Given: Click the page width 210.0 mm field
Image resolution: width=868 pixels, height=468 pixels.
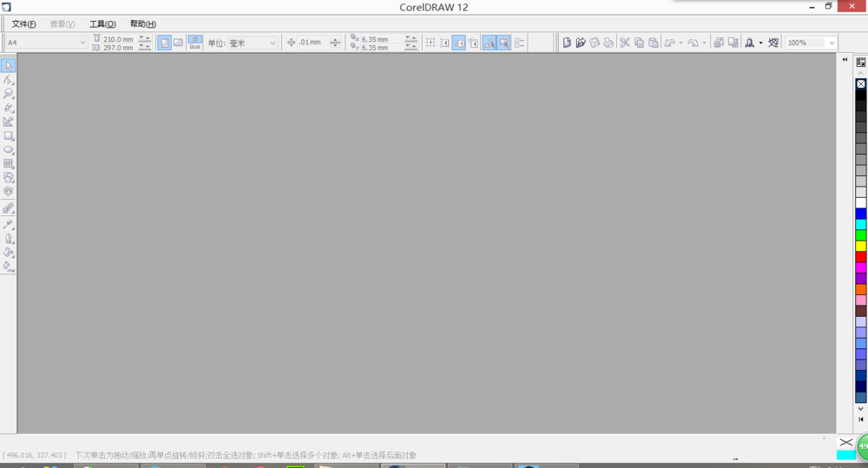Looking at the screenshot, I should click(x=119, y=39).
